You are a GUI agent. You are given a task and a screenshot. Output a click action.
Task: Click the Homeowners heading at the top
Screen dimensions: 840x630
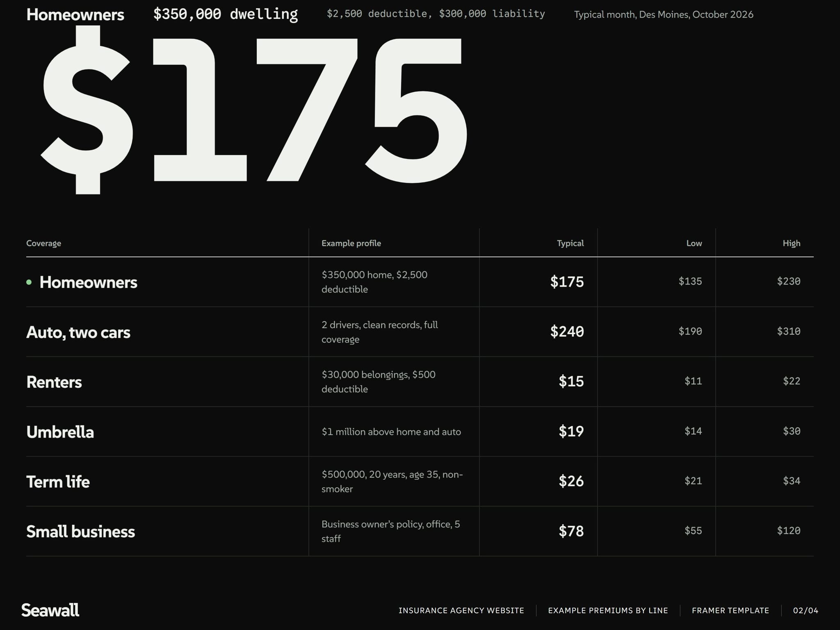point(75,15)
